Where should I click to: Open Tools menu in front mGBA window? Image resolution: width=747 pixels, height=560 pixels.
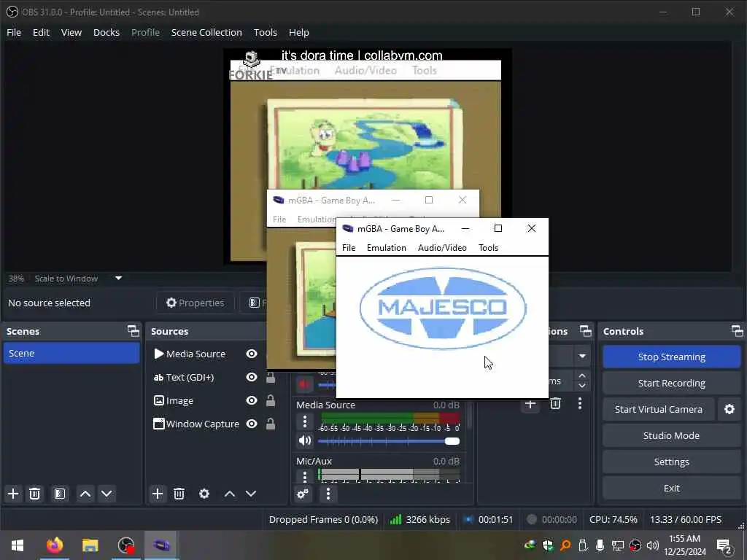pyautogui.click(x=488, y=248)
